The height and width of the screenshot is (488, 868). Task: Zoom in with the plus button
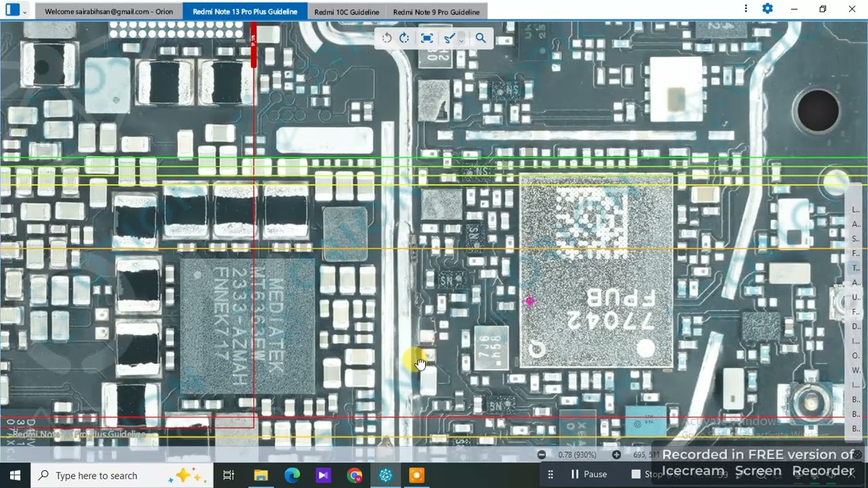(x=616, y=455)
